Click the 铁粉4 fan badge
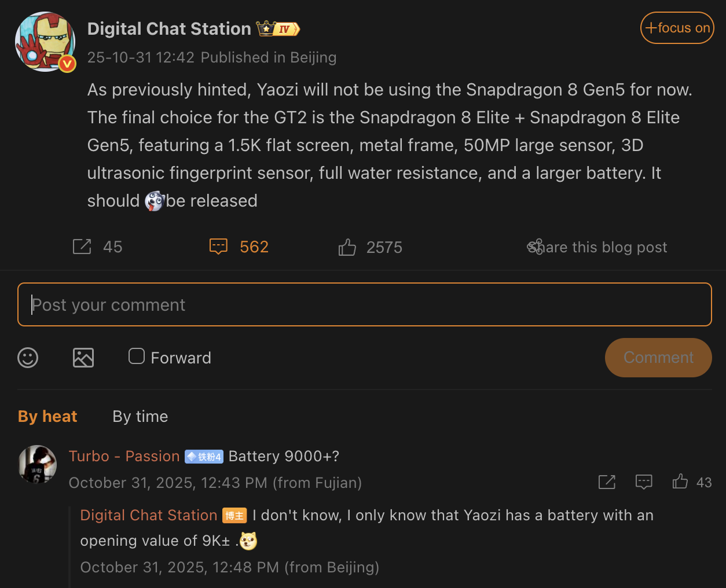Image resolution: width=726 pixels, height=588 pixels. coord(205,457)
